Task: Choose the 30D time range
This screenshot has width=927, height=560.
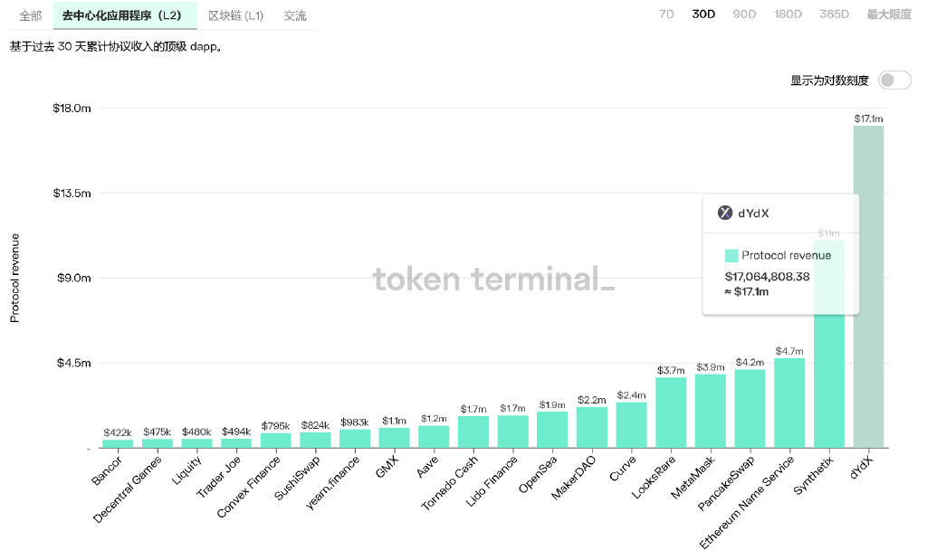Action: click(703, 14)
